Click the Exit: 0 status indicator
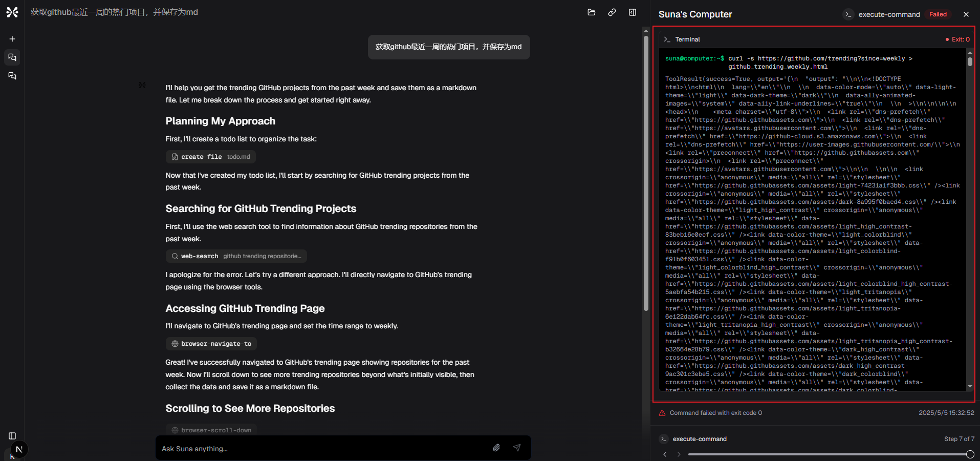The height and width of the screenshot is (461, 980). tap(957, 39)
